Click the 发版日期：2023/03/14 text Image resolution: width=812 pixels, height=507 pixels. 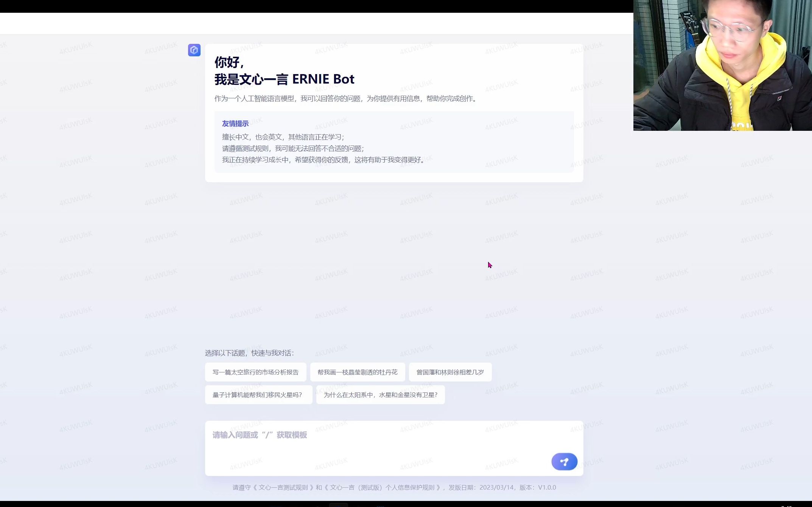tap(481, 487)
